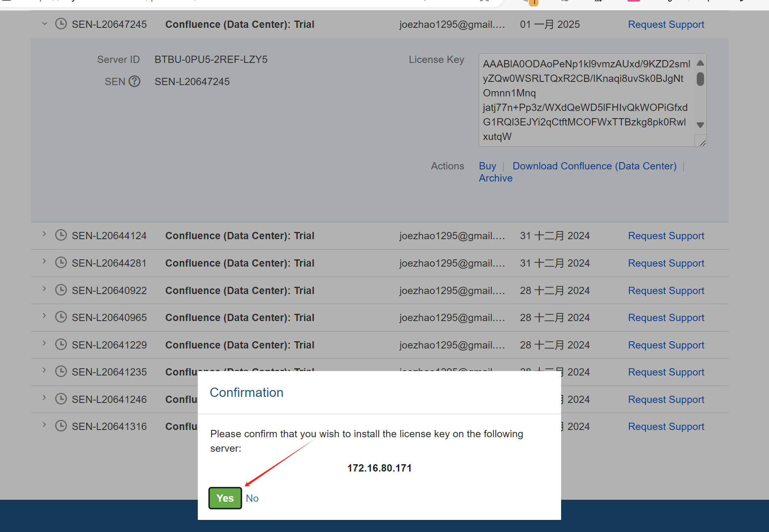Click the Archive action link
Screen dimensions: 769x532
tap(496, 178)
